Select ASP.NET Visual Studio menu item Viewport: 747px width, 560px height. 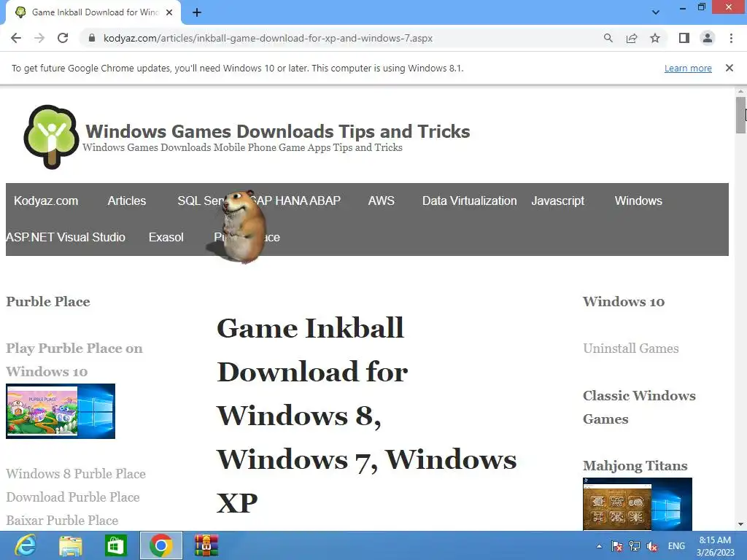point(66,237)
